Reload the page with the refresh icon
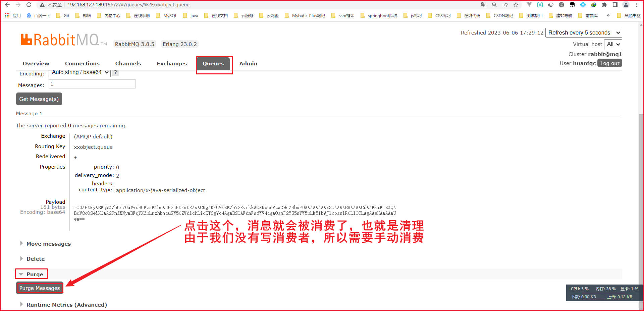 point(29,5)
